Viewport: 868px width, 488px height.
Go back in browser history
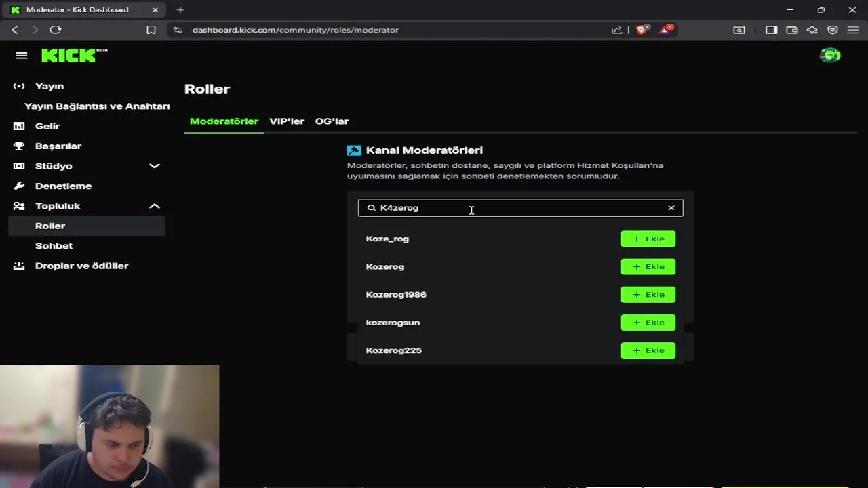click(x=15, y=30)
